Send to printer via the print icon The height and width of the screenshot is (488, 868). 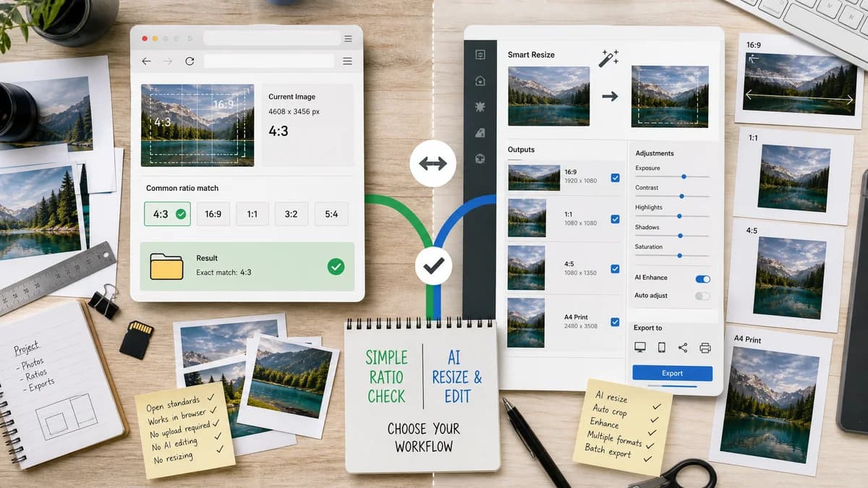coord(705,348)
